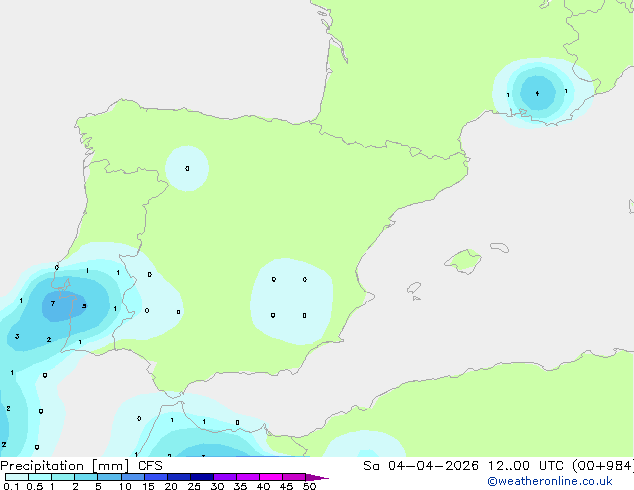
Task: Choose the 10 to 15 mm legend swatch
Action: coord(132,477)
